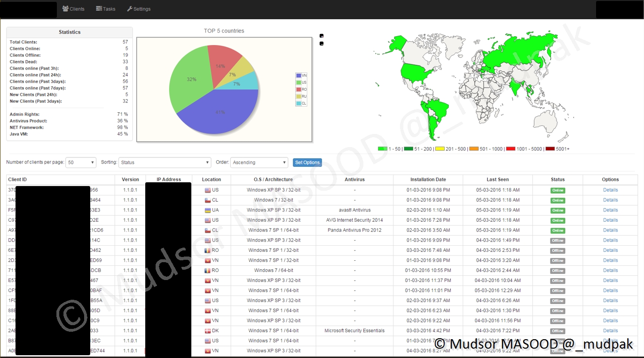This screenshot has height=358, width=644.
Task: Open Details link for the Panda Antivirus row
Action: coord(610,230)
